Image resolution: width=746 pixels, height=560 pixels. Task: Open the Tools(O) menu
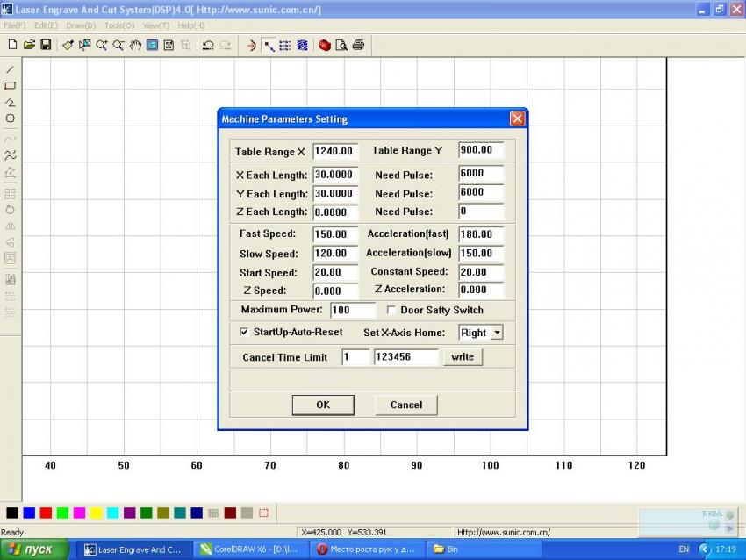(x=118, y=25)
